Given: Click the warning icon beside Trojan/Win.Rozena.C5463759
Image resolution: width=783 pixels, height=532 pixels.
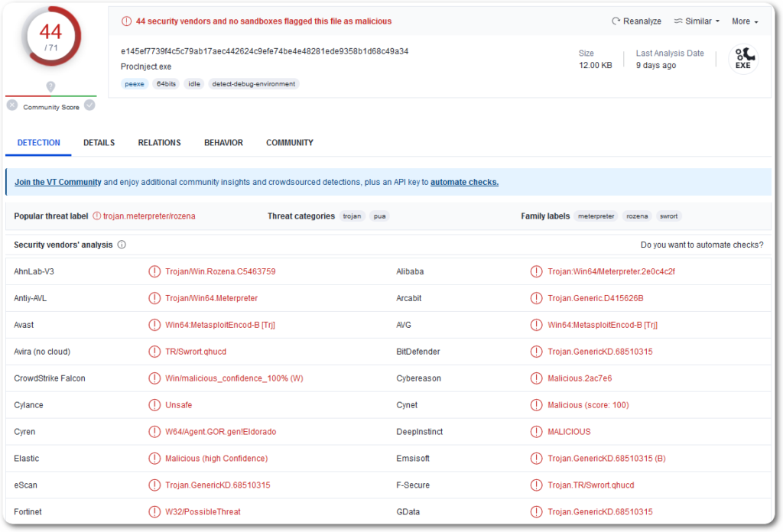Looking at the screenshot, I should [154, 271].
